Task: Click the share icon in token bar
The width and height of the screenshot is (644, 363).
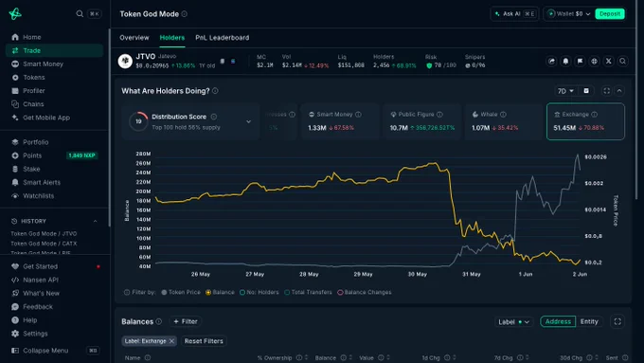Action: (551, 62)
